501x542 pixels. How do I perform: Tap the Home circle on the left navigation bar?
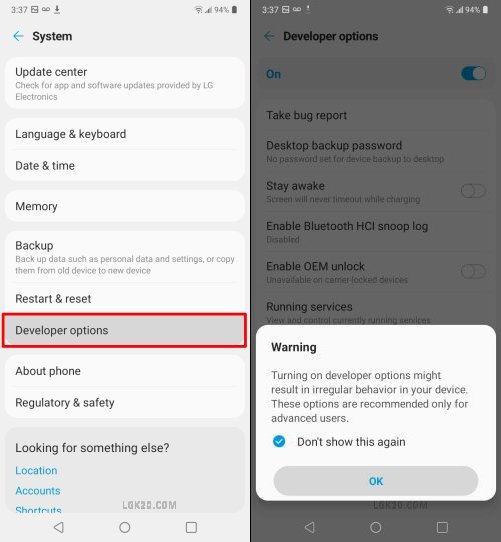[x=124, y=527]
